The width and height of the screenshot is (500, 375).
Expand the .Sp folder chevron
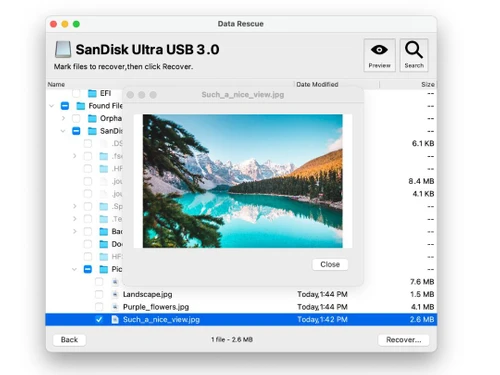[75, 206]
